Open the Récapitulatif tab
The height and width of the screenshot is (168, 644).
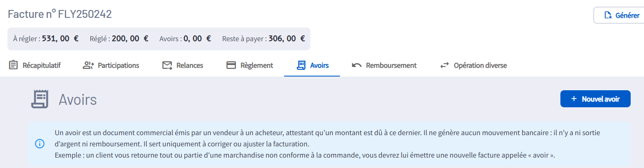click(42, 65)
